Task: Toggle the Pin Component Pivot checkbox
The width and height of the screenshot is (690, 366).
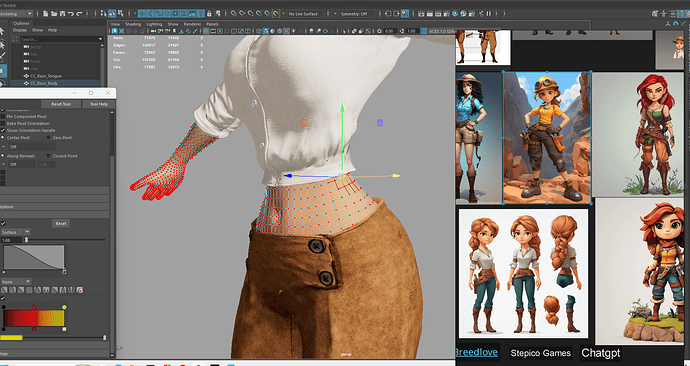Action: click(x=3, y=117)
